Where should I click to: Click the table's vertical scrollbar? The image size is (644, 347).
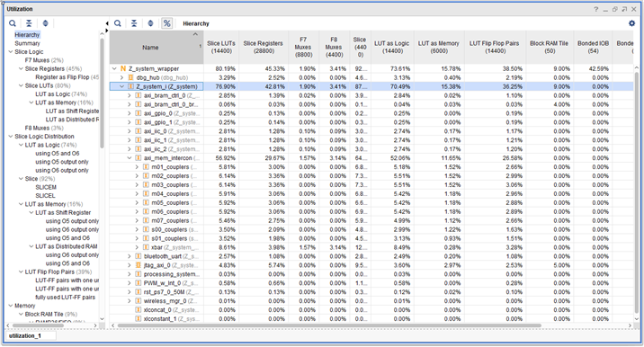coord(637,193)
